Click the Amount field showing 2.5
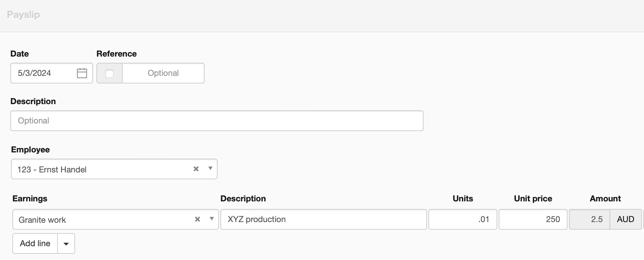 [x=589, y=219]
